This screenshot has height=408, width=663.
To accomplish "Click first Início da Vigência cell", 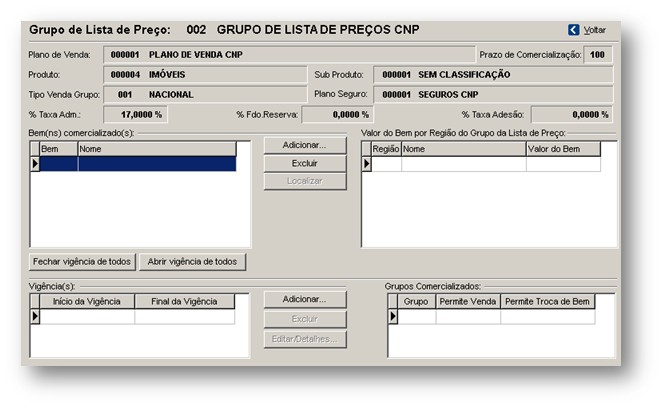I will pyautogui.click(x=87, y=316).
